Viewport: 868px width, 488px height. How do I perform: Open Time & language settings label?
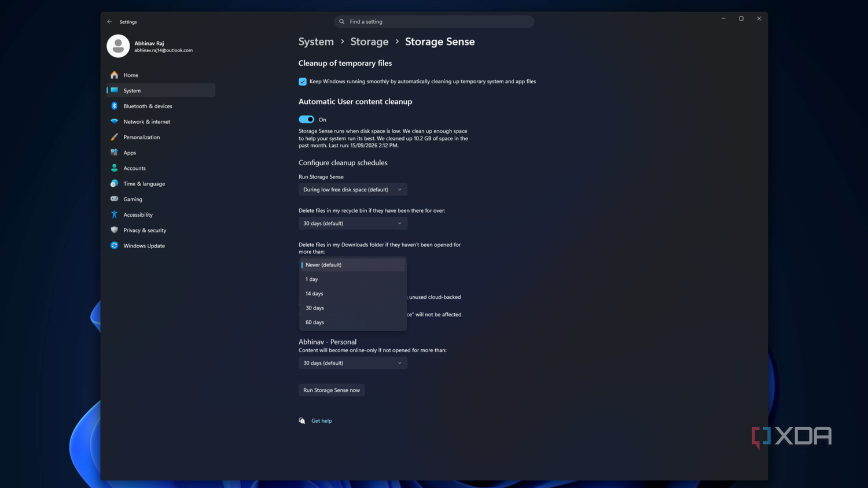pos(144,184)
